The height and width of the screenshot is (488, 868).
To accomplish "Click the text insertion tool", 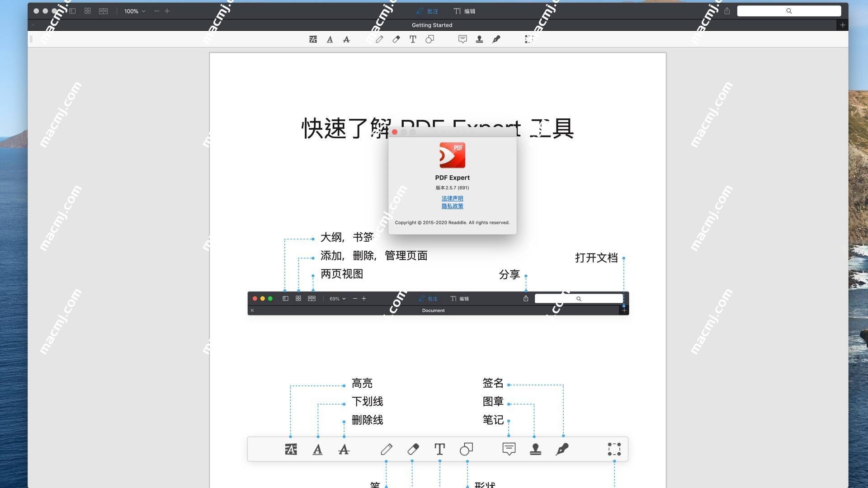I will pos(413,39).
